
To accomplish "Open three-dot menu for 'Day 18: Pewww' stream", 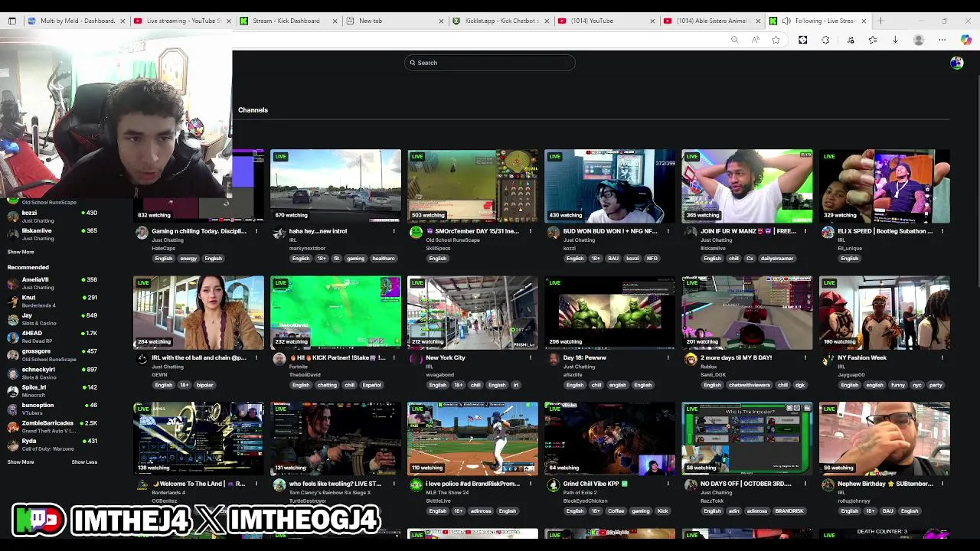I will 668,357.
